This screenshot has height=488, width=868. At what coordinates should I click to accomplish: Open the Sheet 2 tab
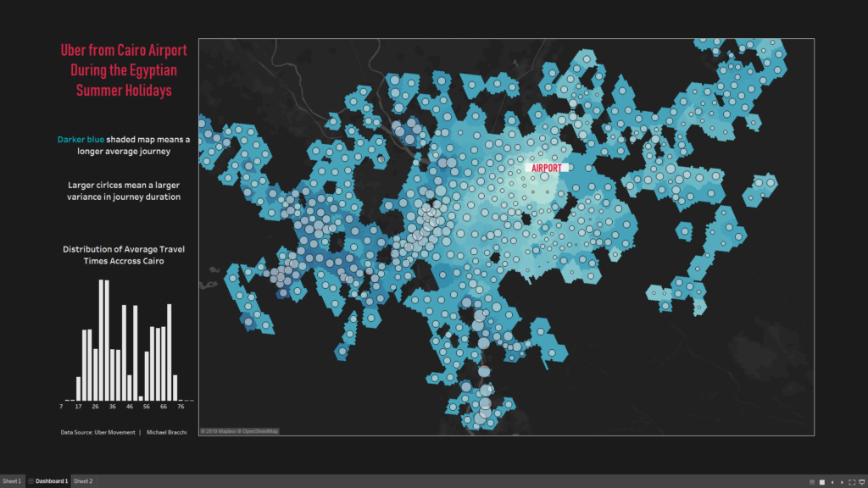[83, 481]
